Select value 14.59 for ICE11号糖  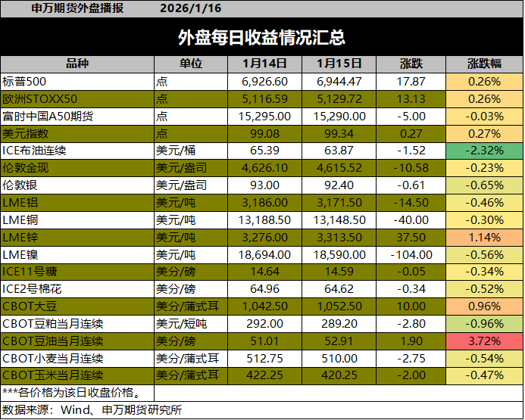pos(339,272)
